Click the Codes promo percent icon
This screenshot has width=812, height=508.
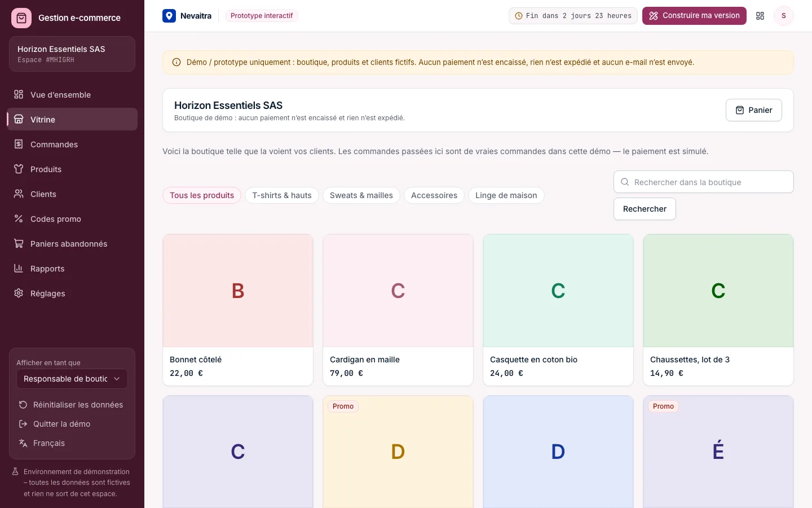[x=19, y=218]
